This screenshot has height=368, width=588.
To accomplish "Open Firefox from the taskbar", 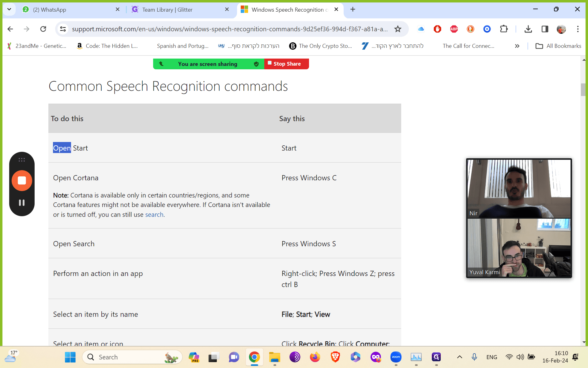I will (x=315, y=357).
